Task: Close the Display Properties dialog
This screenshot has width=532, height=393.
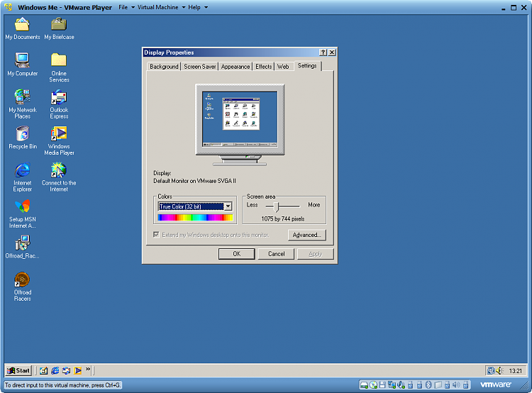Action: coord(332,52)
